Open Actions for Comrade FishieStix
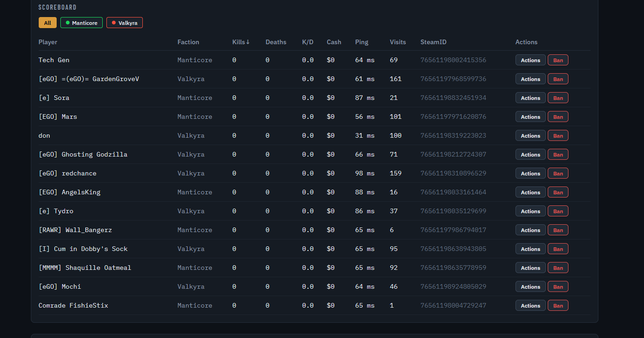 (530, 306)
